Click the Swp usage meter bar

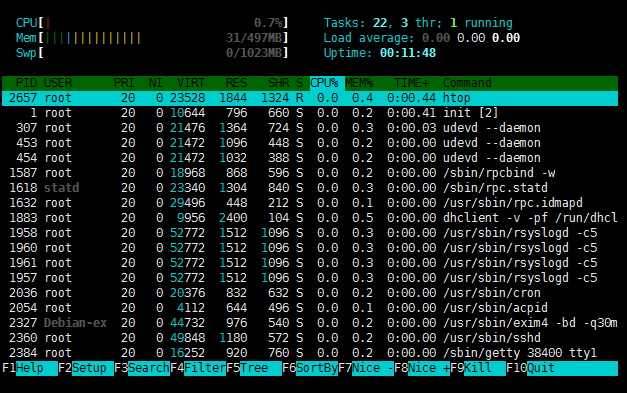pyautogui.click(x=152, y=53)
